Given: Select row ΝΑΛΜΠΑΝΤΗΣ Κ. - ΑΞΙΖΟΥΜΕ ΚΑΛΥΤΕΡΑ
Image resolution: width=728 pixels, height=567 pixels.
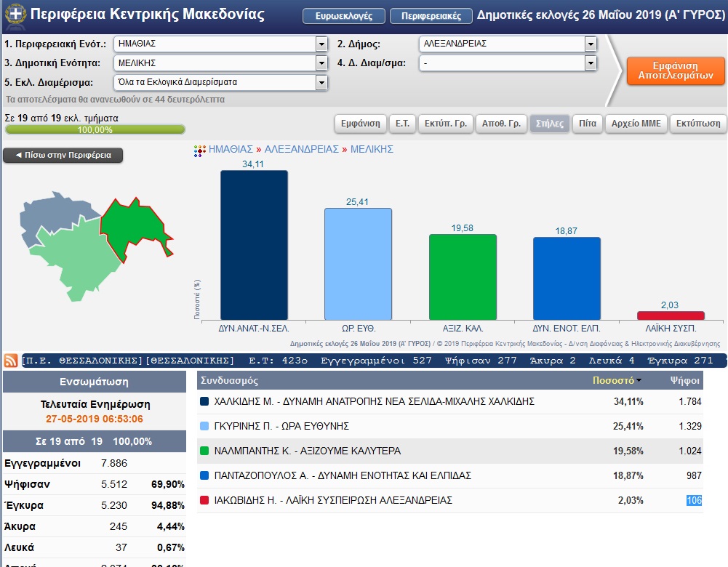Looking at the screenshot, I should click(450, 451).
